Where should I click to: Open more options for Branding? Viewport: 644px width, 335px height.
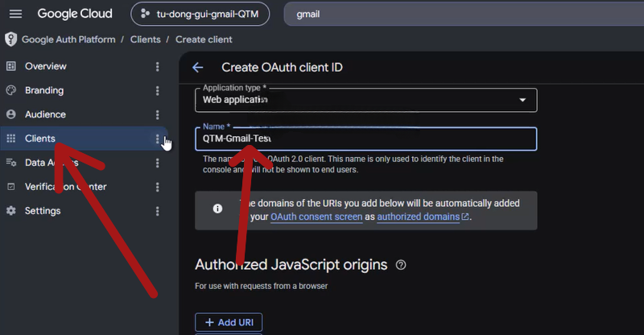[x=157, y=91]
